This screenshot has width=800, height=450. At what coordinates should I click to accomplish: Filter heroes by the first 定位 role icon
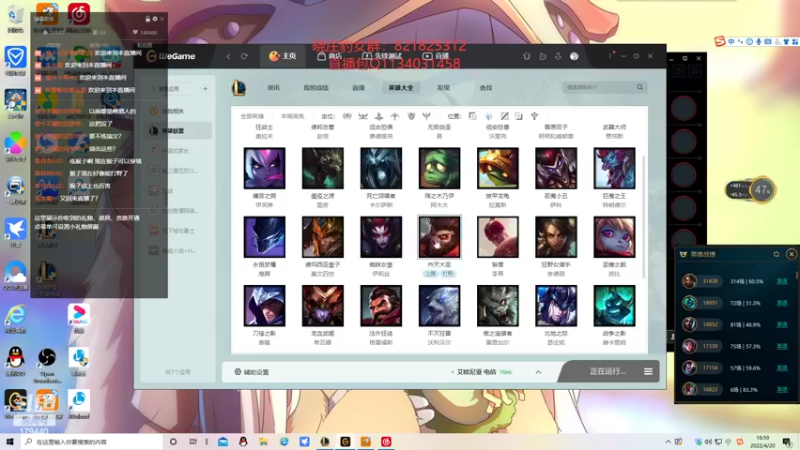(x=347, y=116)
